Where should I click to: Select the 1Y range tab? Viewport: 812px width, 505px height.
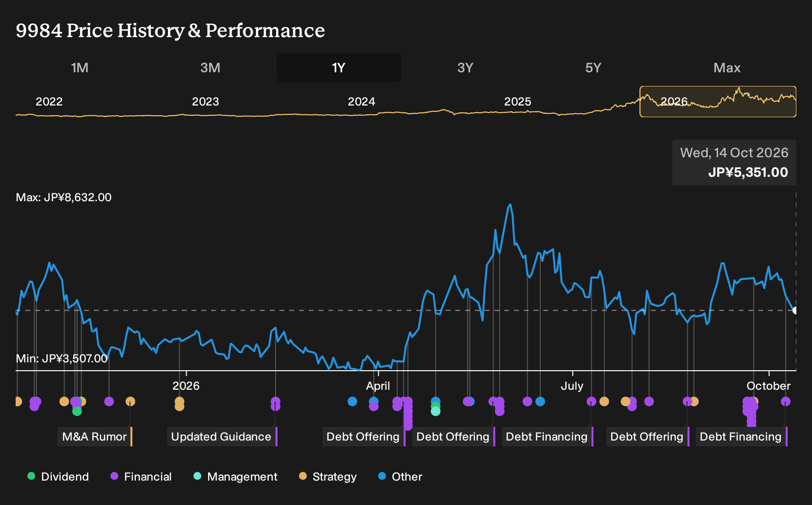339,67
